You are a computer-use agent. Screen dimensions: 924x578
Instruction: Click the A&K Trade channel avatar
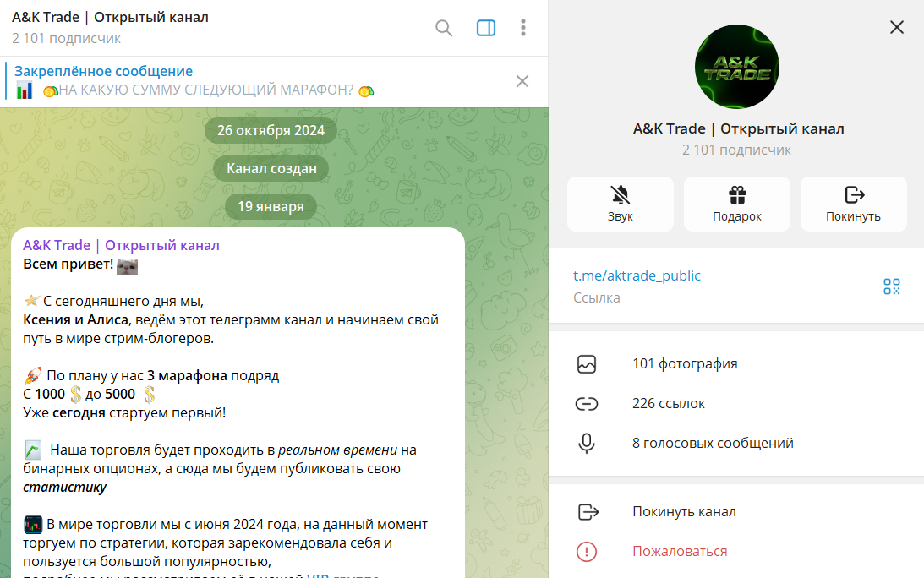736,67
